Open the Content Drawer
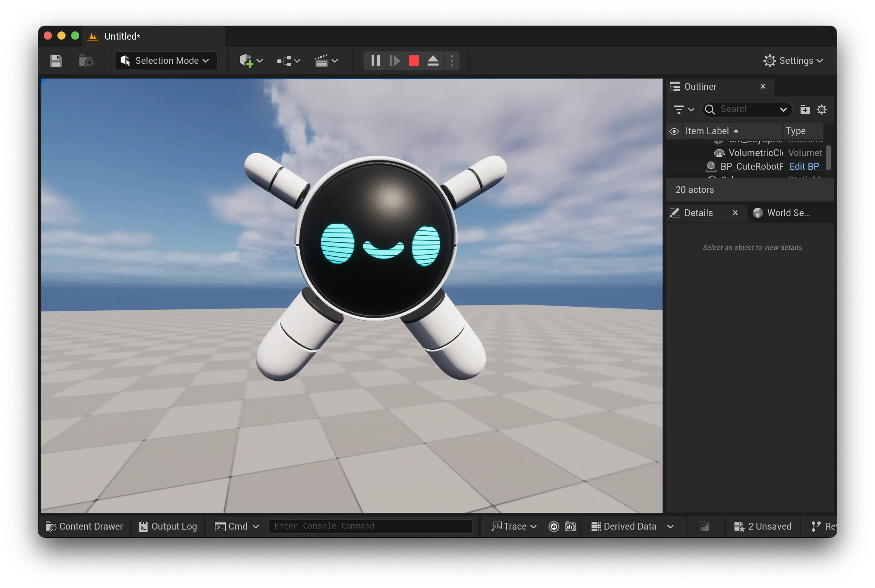The height and width of the screenshot is (588, 875). [84, 527]
